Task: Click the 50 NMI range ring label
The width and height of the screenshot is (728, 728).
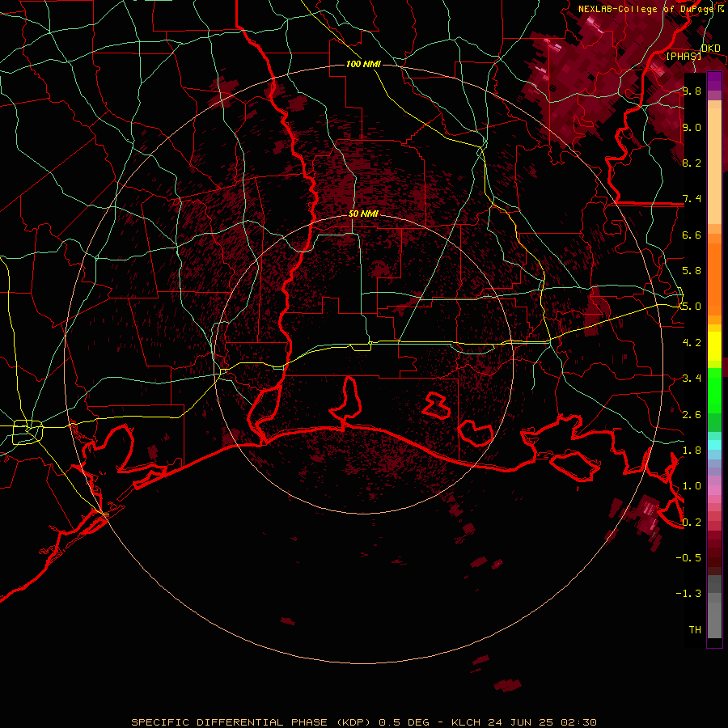Action: point(363,214)
